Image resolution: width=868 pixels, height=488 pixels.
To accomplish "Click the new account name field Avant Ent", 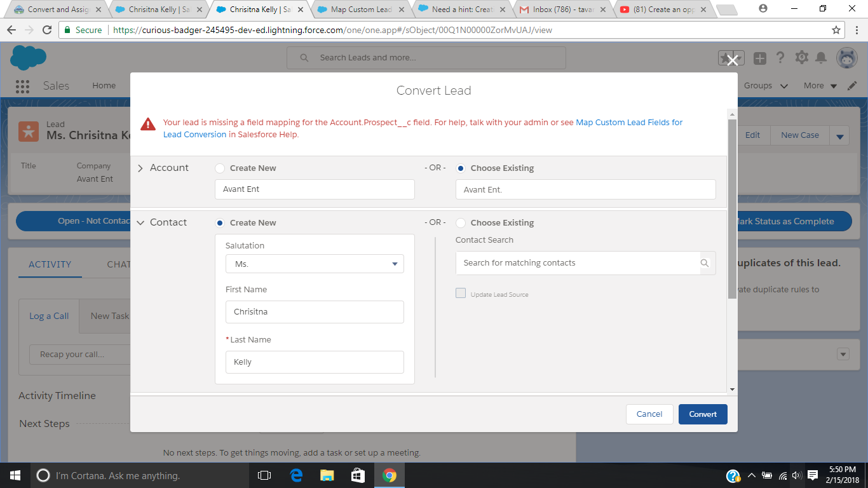I will coord(315,189).
